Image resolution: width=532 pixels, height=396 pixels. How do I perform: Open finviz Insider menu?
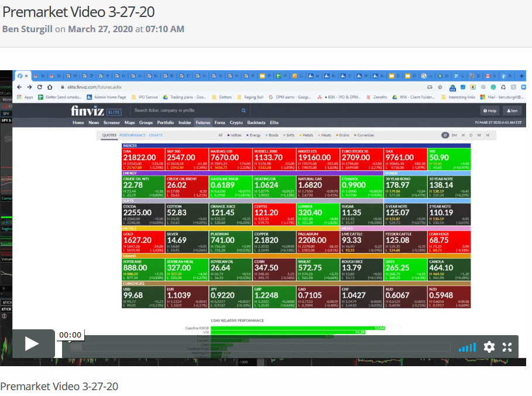pos(185,122)
